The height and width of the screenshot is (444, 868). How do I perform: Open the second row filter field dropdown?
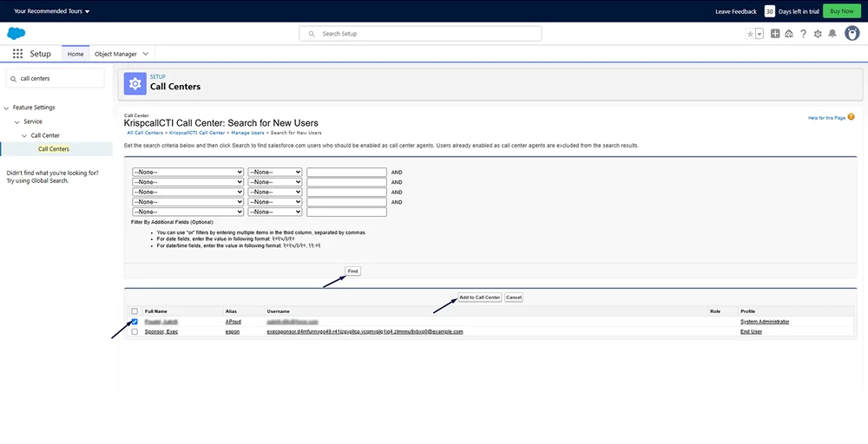(x=188, y=182)
